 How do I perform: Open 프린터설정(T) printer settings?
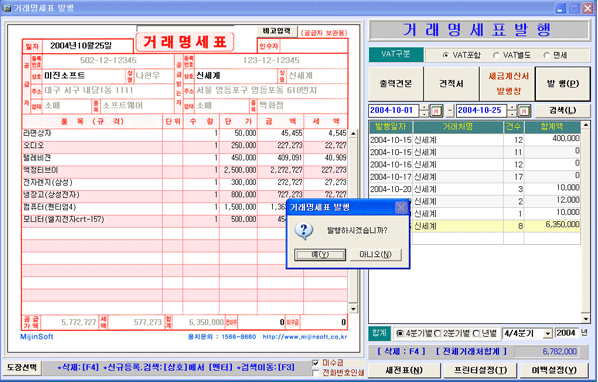click(480, 370)
